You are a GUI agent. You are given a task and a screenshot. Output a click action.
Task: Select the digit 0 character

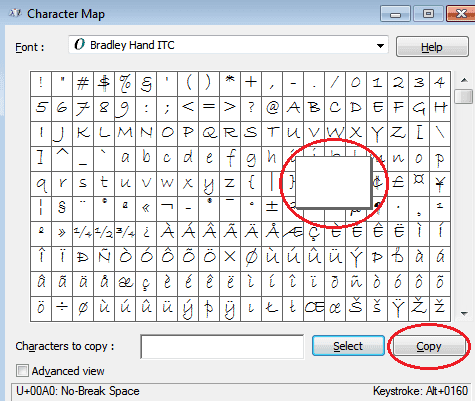(x=356, y=83)
